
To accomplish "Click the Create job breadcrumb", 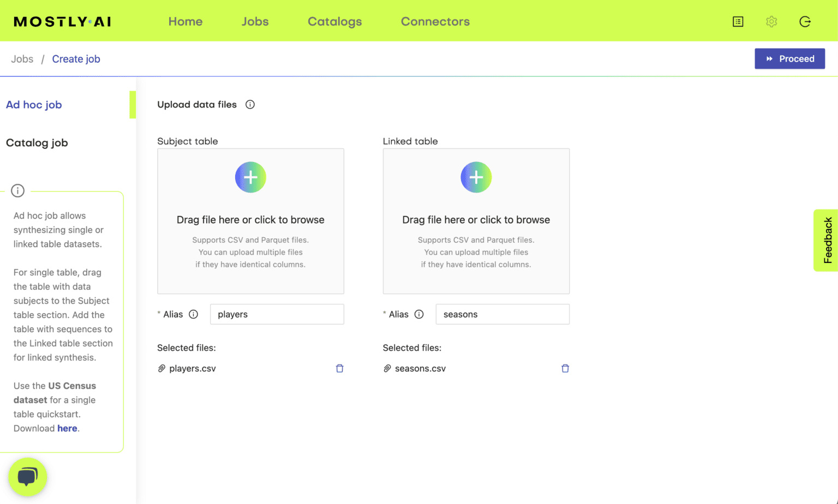I will [76, 59].
